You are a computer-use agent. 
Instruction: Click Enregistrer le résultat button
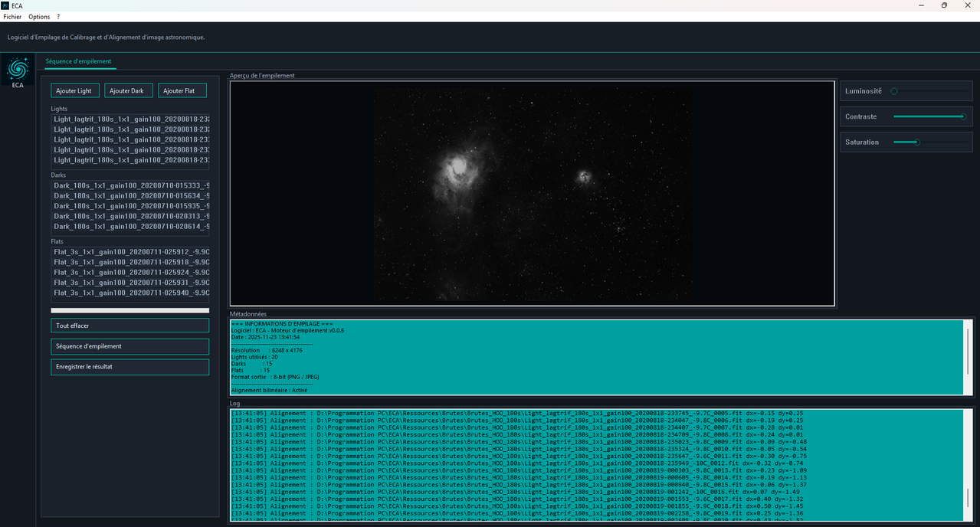coord(130,367)
